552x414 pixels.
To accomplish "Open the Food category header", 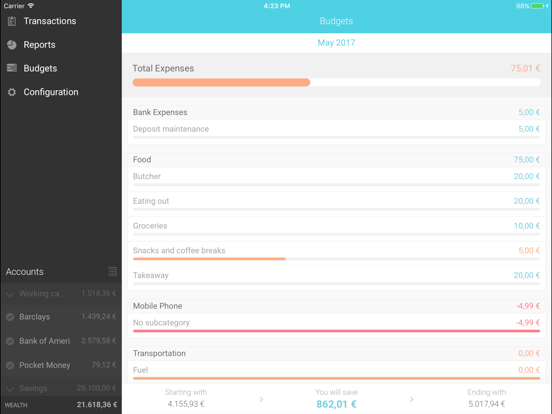I will pyautogui.click(x=336, y=159).
